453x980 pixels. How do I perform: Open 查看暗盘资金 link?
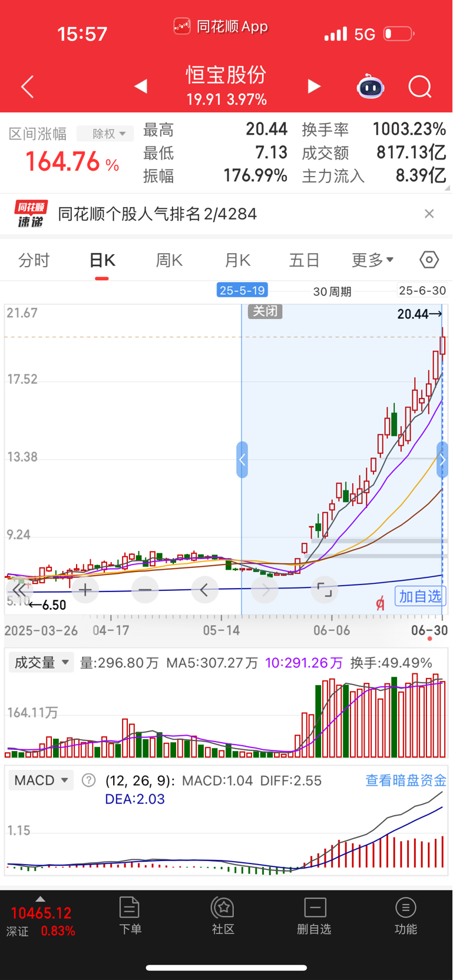[406, 780]
